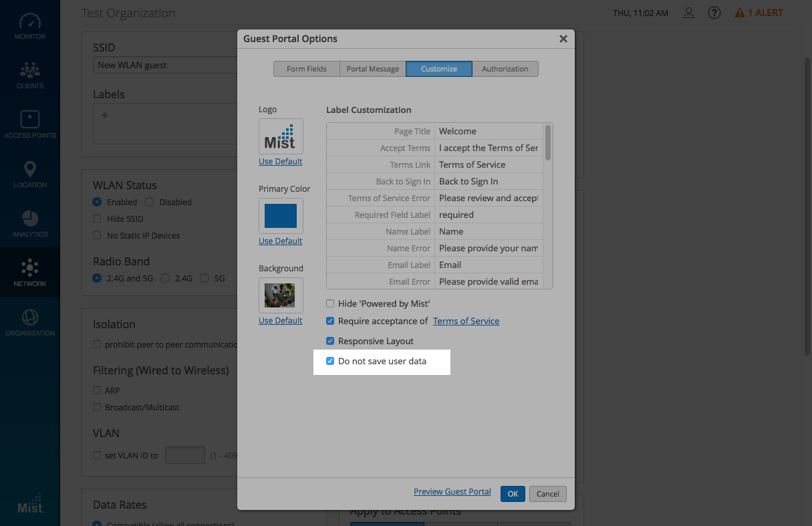Image resolution: width=812 pixels, height=526 pixels.
Task: Open Analytics in the sidebar
Action: pos(30,223)
